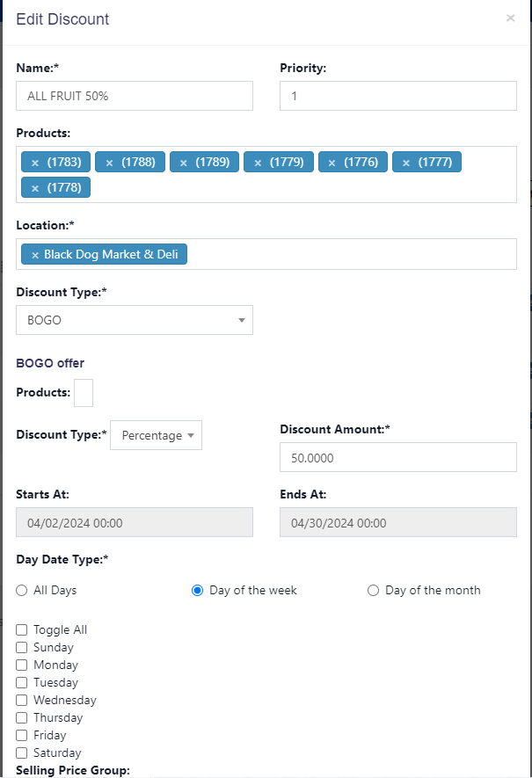This screenshot has height=778, width=532.
Task: Remove product tag (1779)
Action: 258,163
